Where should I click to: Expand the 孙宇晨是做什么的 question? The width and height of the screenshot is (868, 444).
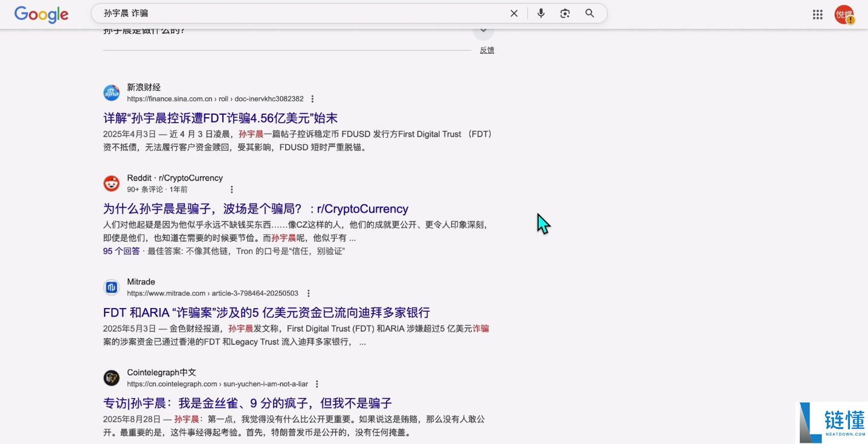click(483, 30)
